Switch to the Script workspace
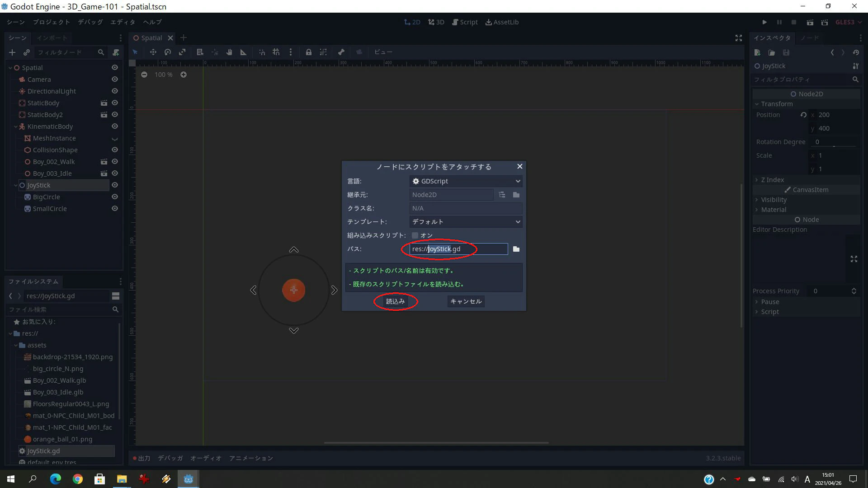Image resolution: width=868 pixels, height=488 pixels. point(465,22)
